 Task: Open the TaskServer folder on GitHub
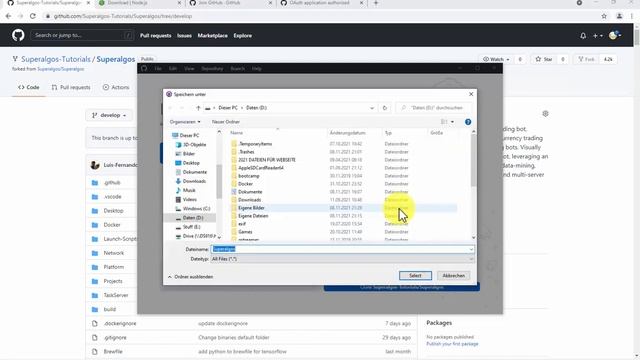[116, 296]
